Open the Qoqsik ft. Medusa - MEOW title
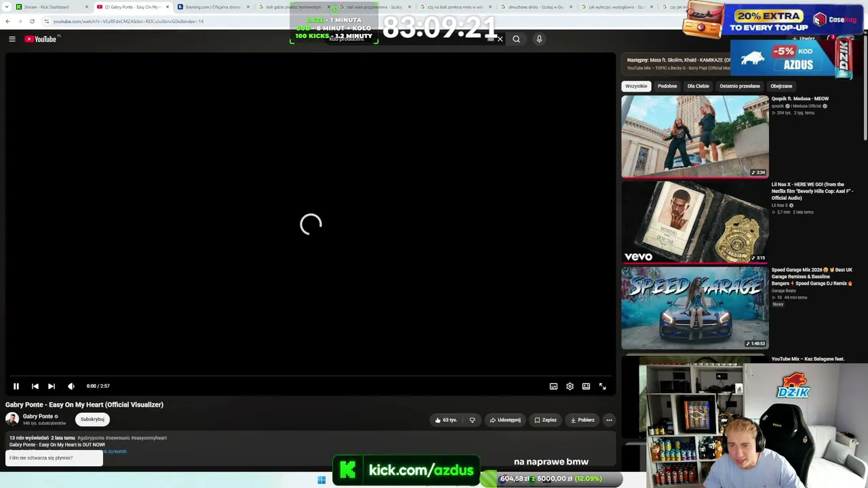Viewport: 868px width, 488px height. coord(800,99)
